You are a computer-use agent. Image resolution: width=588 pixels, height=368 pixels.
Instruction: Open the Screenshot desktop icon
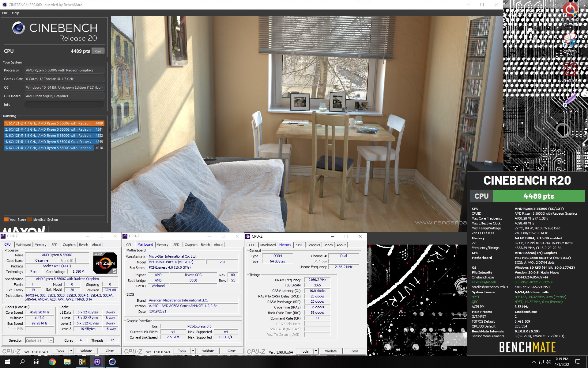coord(570,72)
